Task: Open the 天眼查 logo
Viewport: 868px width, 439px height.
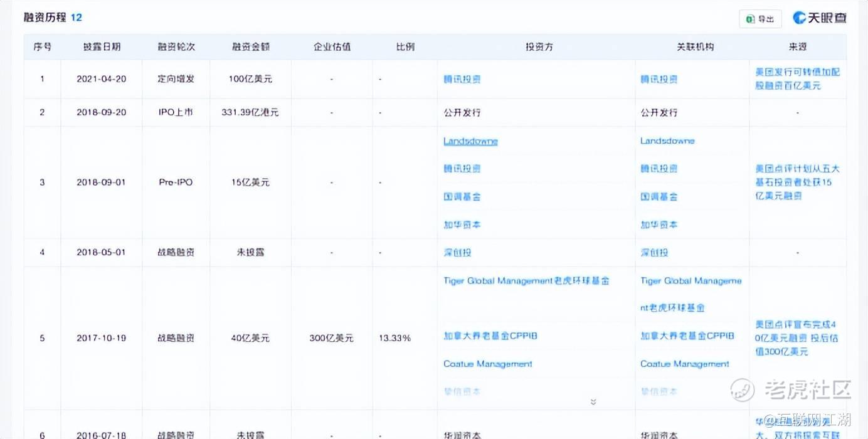Action: [x=820, y=18]
